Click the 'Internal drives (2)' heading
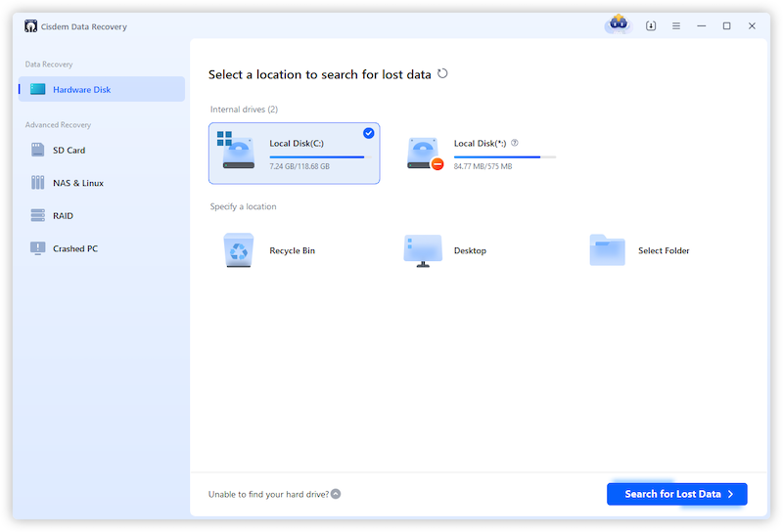783x532 pixels. (x=244, y=110)
